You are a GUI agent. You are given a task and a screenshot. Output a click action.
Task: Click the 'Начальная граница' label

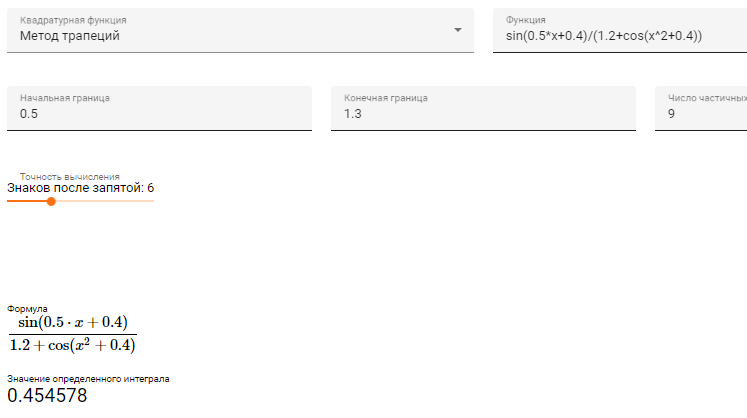click(x=65, y=98)
